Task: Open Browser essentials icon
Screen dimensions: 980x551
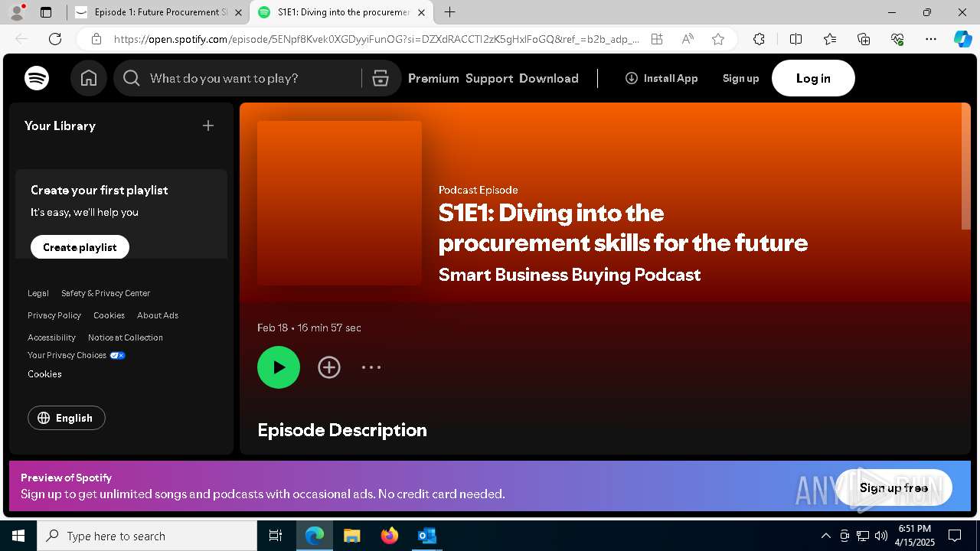Action: point(897,39)
